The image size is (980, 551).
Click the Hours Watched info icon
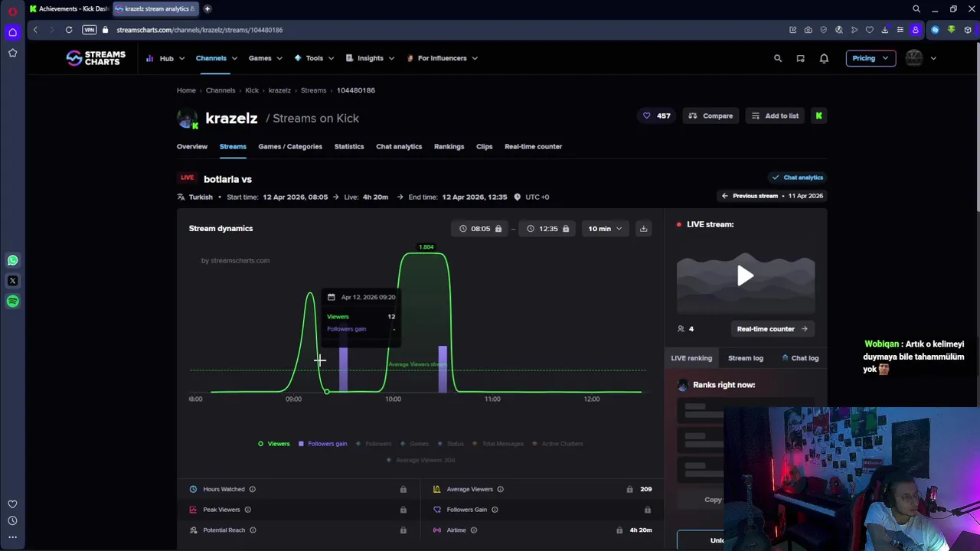tap(252, 489)
